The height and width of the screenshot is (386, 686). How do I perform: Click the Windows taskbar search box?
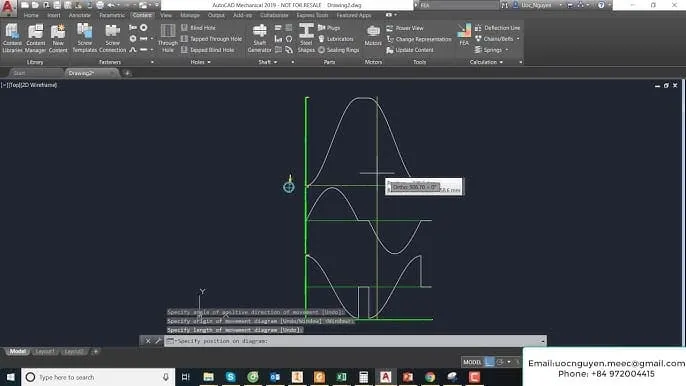[x=98, y=377]
